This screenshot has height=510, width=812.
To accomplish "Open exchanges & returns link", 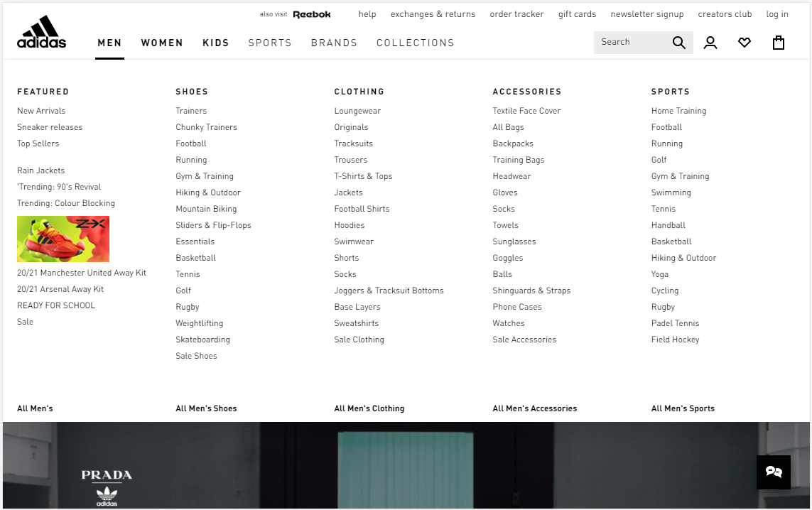I will click(x=433, y=14).
